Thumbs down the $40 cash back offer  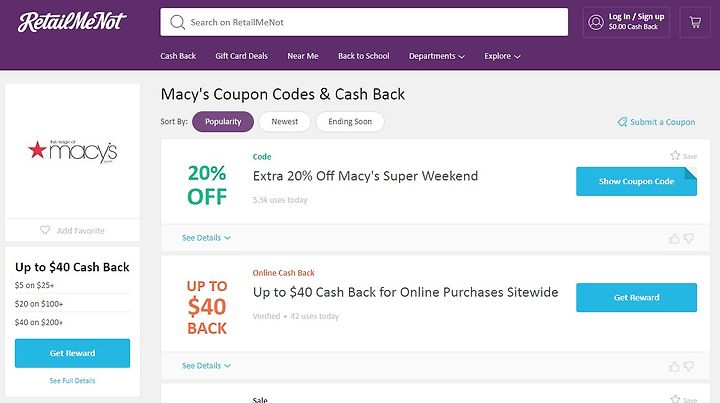688,366
